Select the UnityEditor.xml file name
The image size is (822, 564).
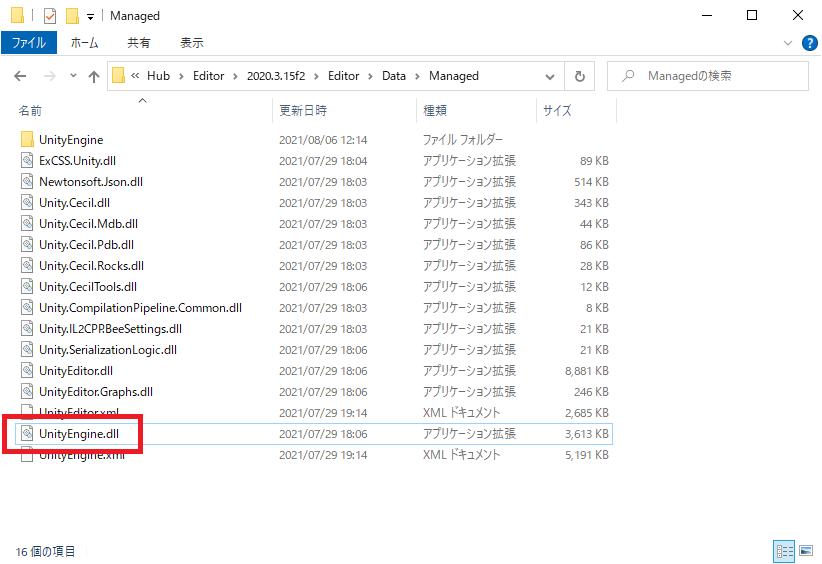click(79, 413)
